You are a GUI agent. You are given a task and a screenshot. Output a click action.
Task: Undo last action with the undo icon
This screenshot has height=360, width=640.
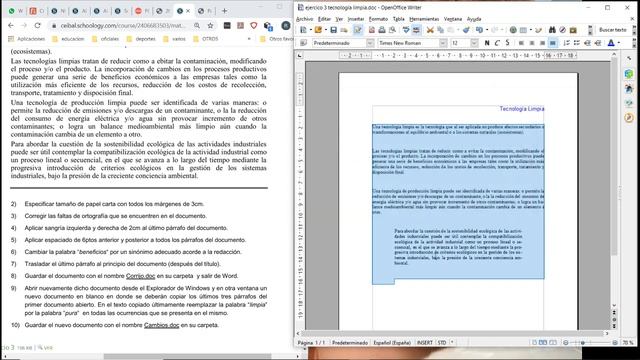479,30
